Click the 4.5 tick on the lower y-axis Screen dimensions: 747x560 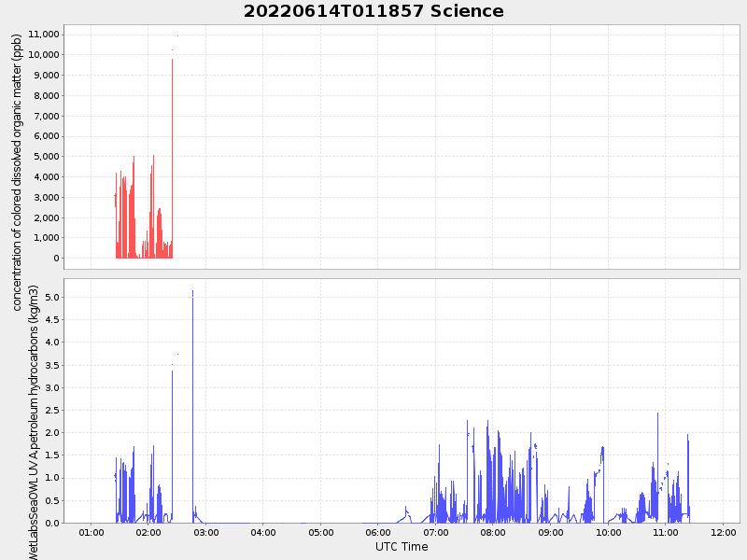pyautogui.click(x=52, y=320)
